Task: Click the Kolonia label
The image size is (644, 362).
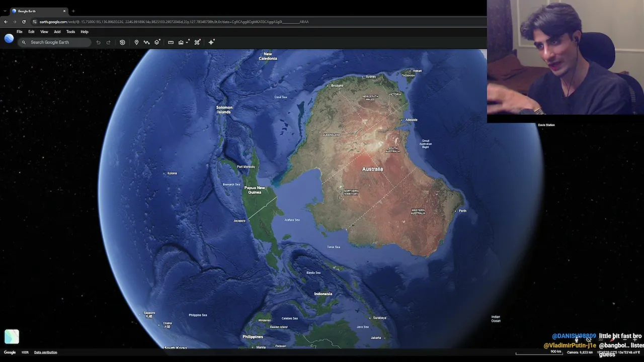Action: [172, 173]
